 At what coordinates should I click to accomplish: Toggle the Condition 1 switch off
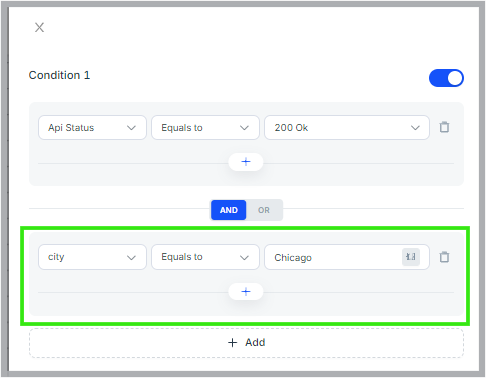click(x=446, y=78)
